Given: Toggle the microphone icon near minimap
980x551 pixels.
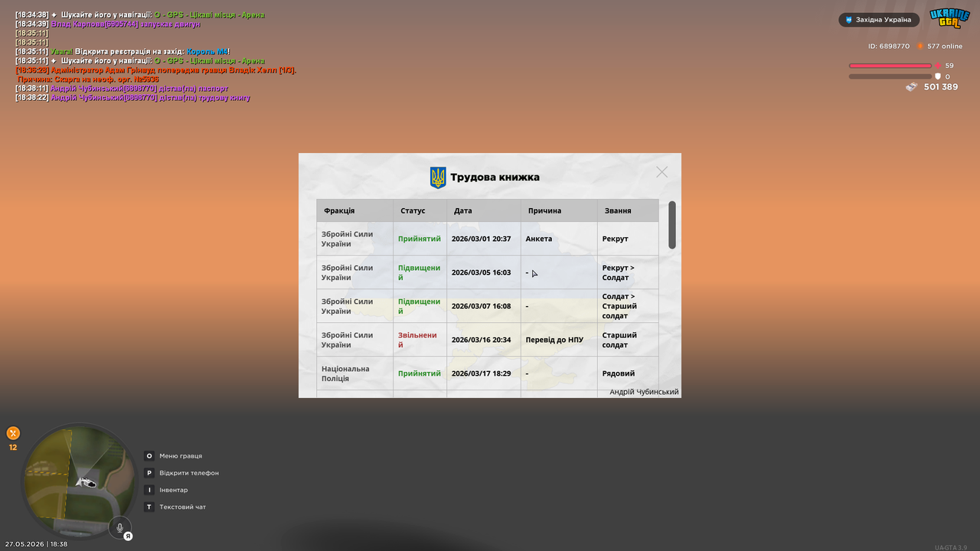Looking at the screenshot, I should 119,527.
